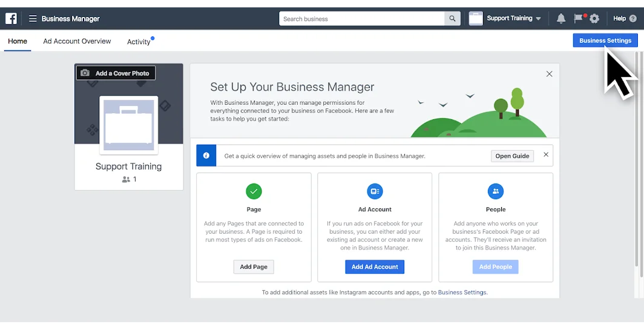Click the blue Business Settings button
The height and width of the screenshot is (330, 644).
605,41
